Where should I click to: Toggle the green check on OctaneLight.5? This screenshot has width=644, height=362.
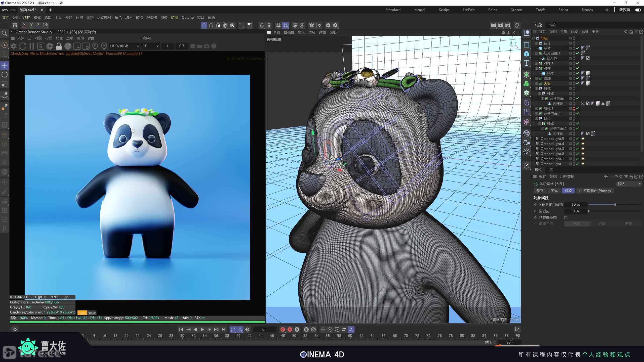(578, 139)
